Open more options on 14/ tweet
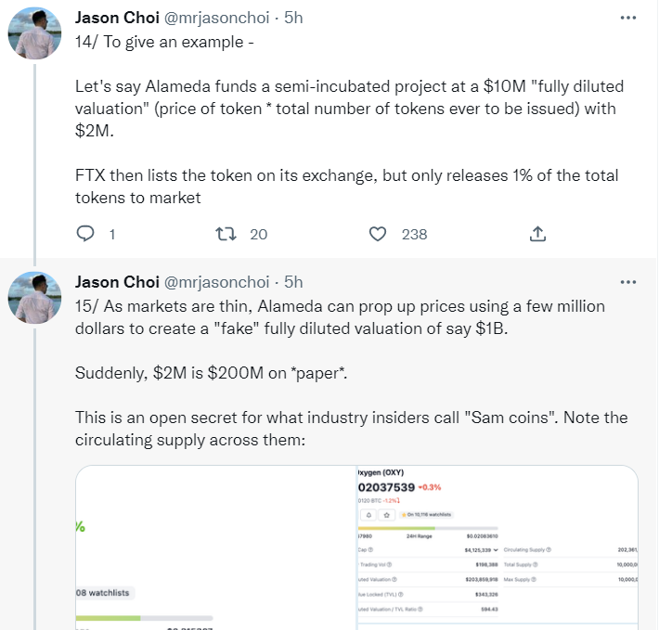 (628, 17)
